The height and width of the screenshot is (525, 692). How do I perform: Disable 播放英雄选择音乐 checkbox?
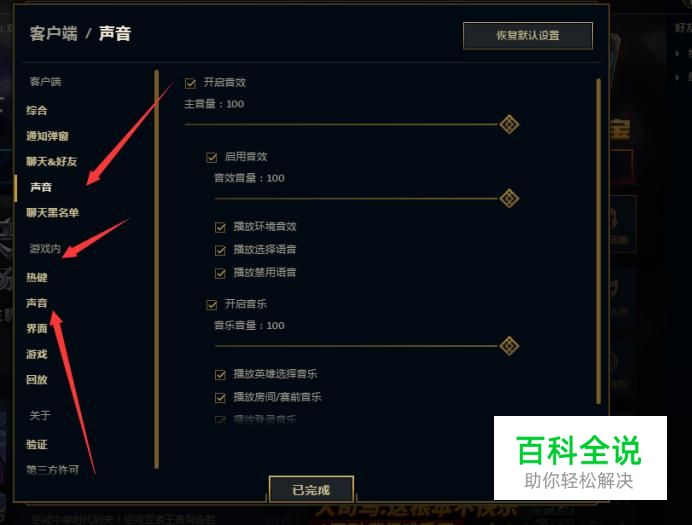coord(220,375)
